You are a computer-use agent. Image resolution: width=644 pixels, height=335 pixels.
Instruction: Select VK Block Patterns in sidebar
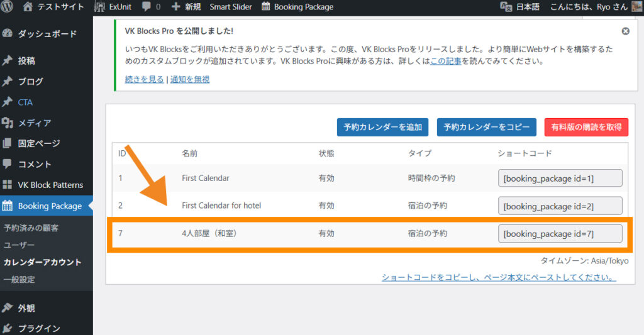pos(50,185)
